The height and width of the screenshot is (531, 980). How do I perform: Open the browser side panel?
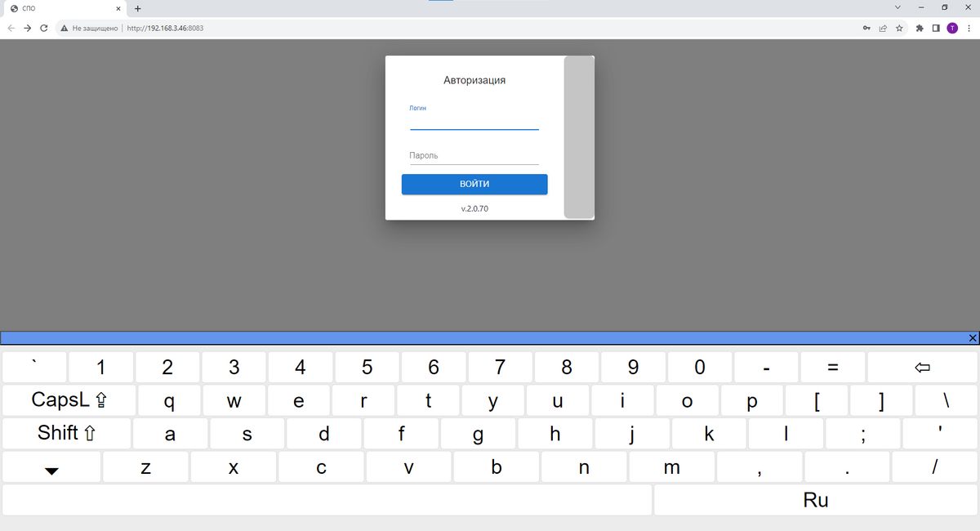pyautogui.click(x=936, y=28)
